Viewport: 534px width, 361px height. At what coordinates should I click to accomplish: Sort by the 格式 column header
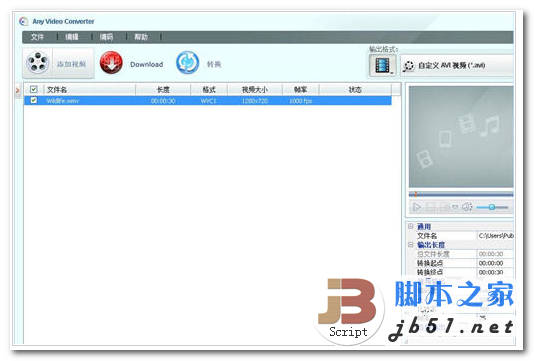[x=209, y=90]
